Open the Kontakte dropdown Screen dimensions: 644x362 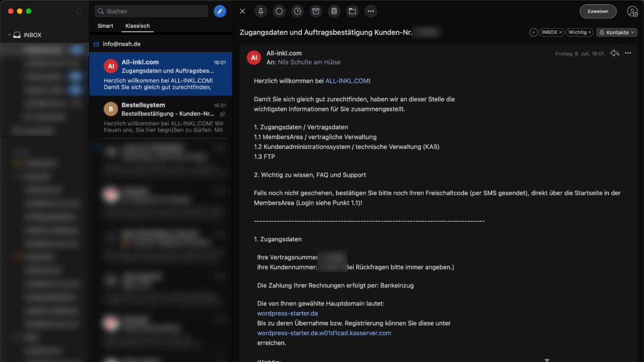[617, 32]
